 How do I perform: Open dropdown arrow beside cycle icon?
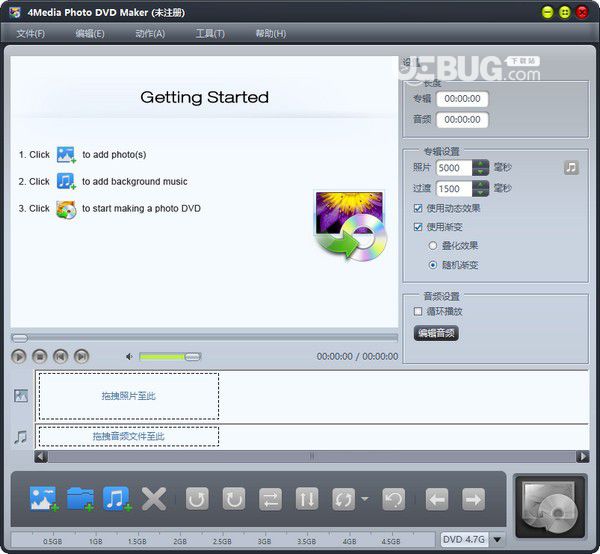click(x=365, y=499)
